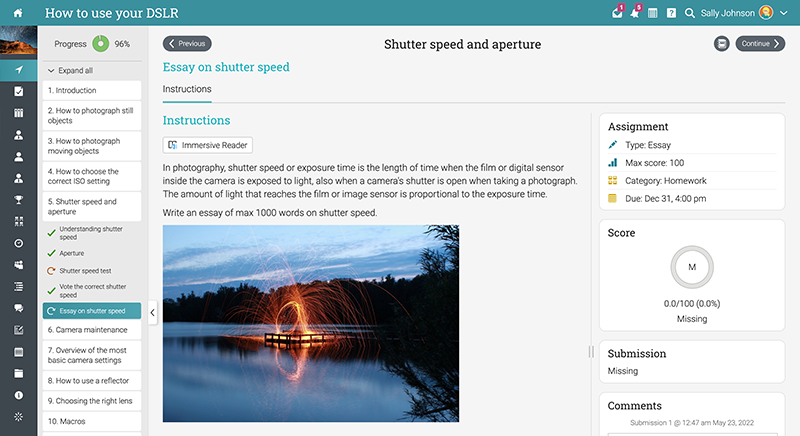Viewport: 800px width, 436px height.
Task: Click the Previous button
Action: pyautogui.click(x=187, y=44)
